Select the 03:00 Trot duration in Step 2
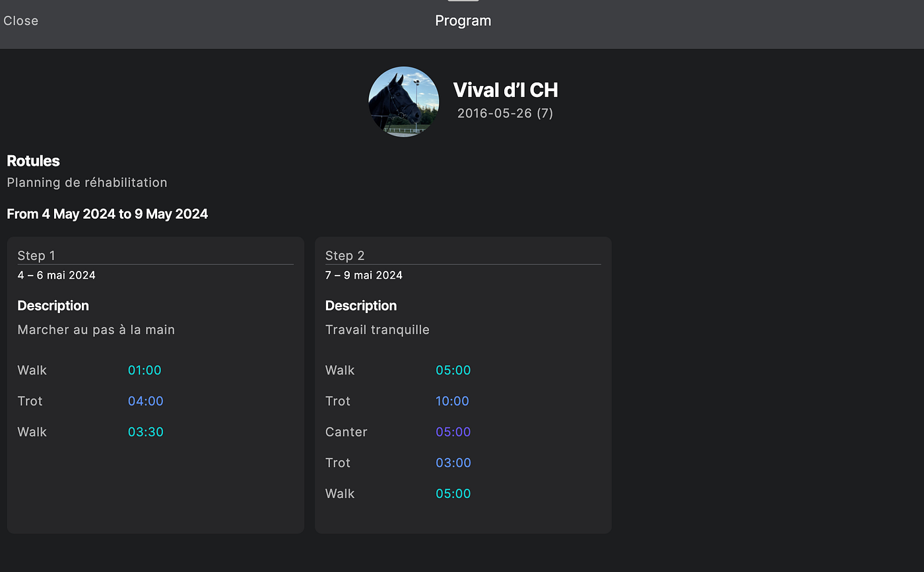This screenshot has width=924, height=572. point(453,462)
